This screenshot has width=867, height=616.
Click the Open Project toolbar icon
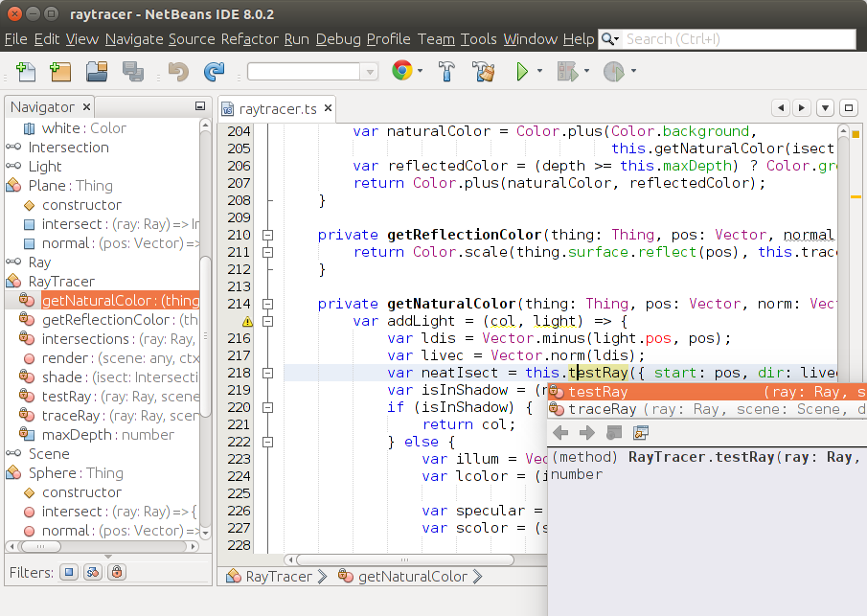tap(97, 71)
